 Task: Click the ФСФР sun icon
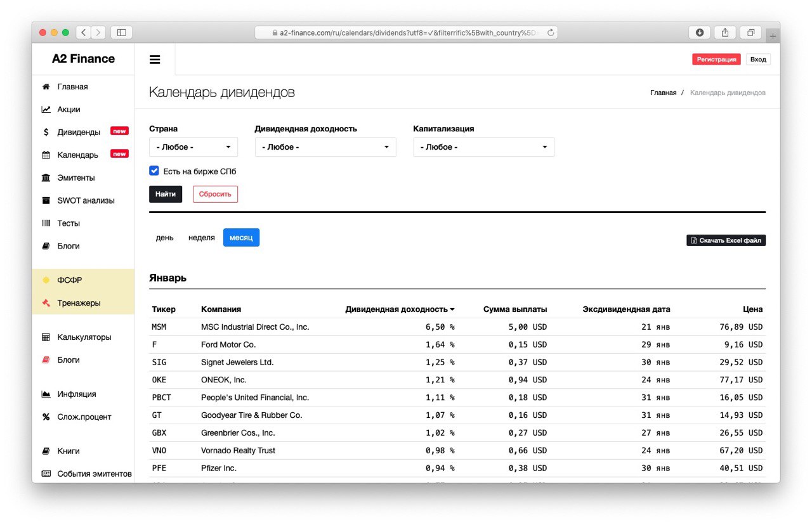[x=46, y=280]
